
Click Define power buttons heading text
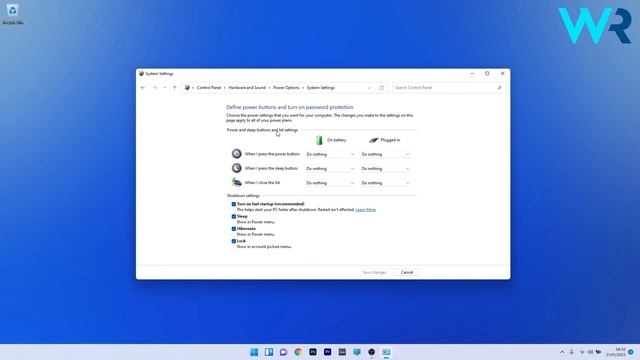point(290,107)
